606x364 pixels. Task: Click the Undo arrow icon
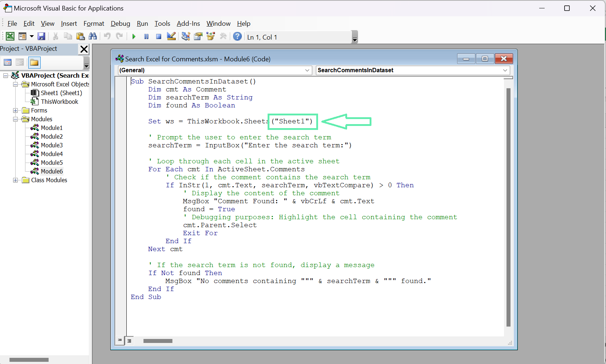[x=107, y=36]
